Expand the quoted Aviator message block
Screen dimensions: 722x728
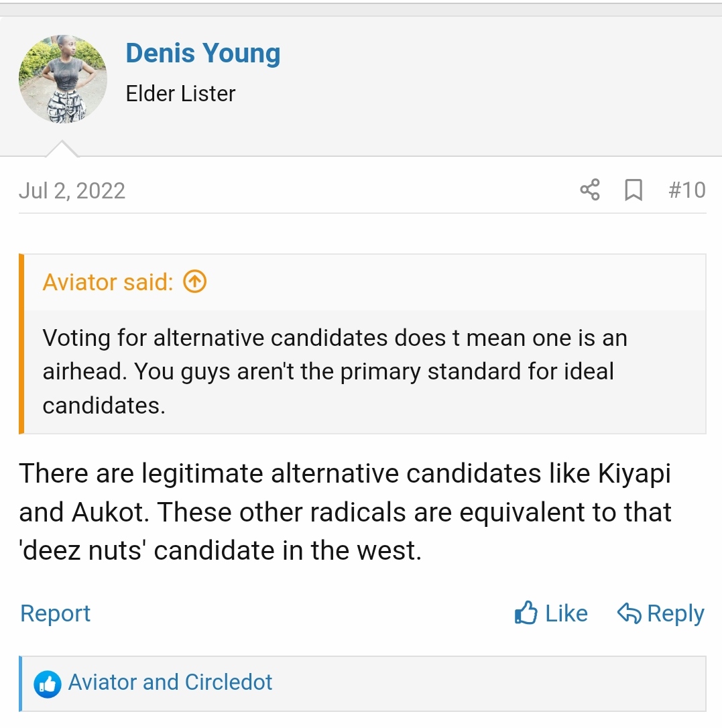tap(335, 371)
